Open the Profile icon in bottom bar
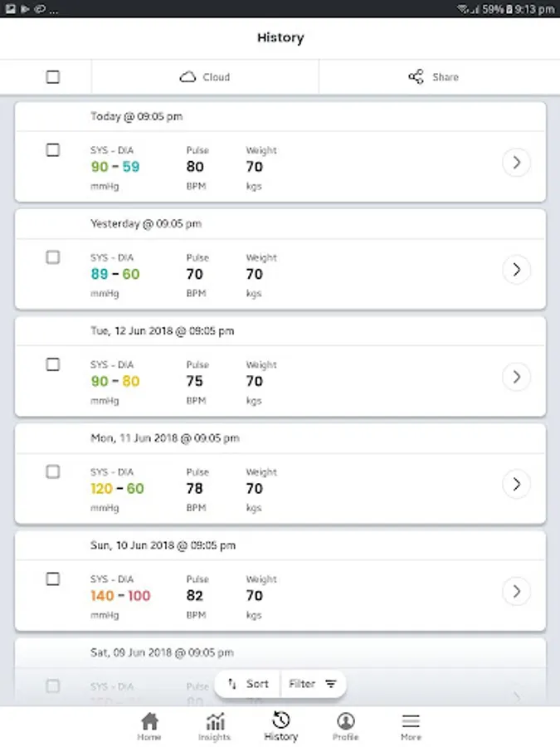This screenshot has width=560, height=747. click(x=346, y=720)
